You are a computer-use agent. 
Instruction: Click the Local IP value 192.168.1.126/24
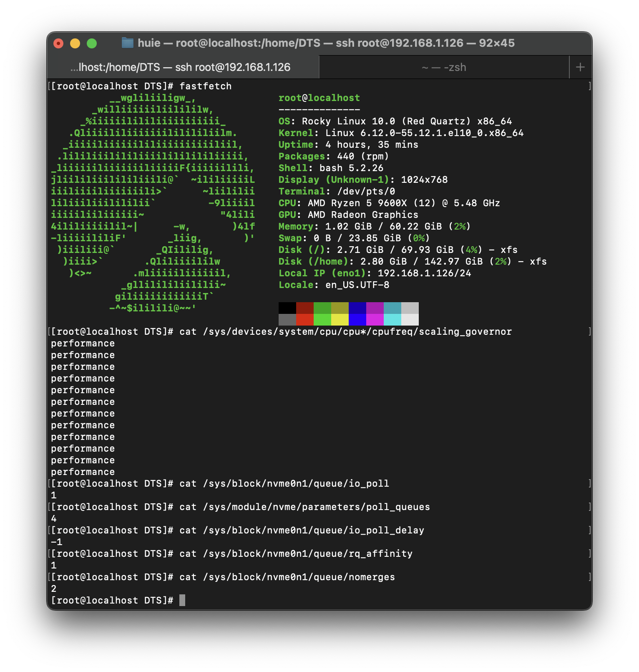424,273
